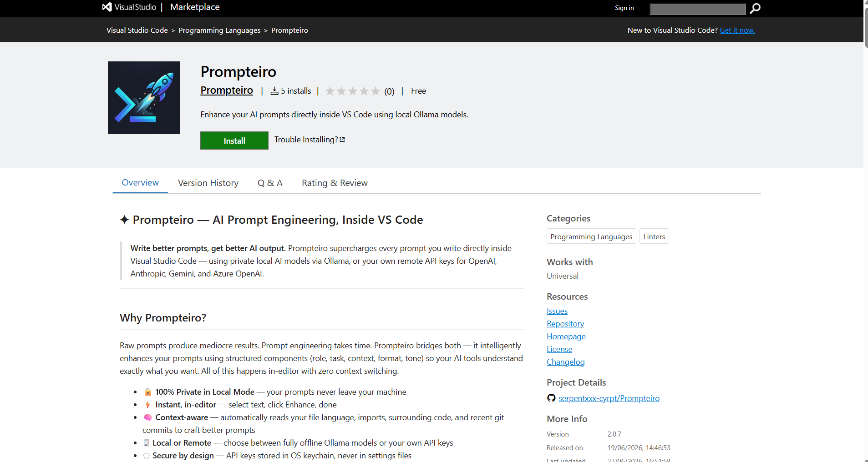The width and height of the screenshot is (868, 462).
Task: Click the external link icon beside Trouble Installing
Action: pos(342,140)
